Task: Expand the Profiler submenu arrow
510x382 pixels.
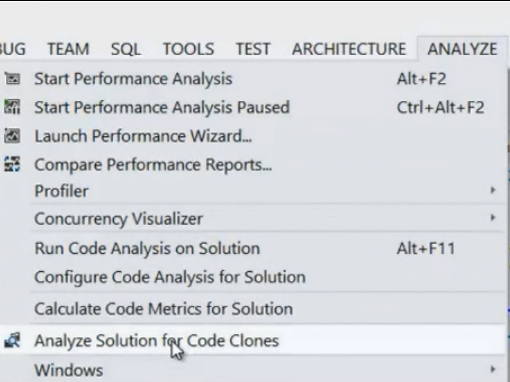Action: (x=493, y=190)
